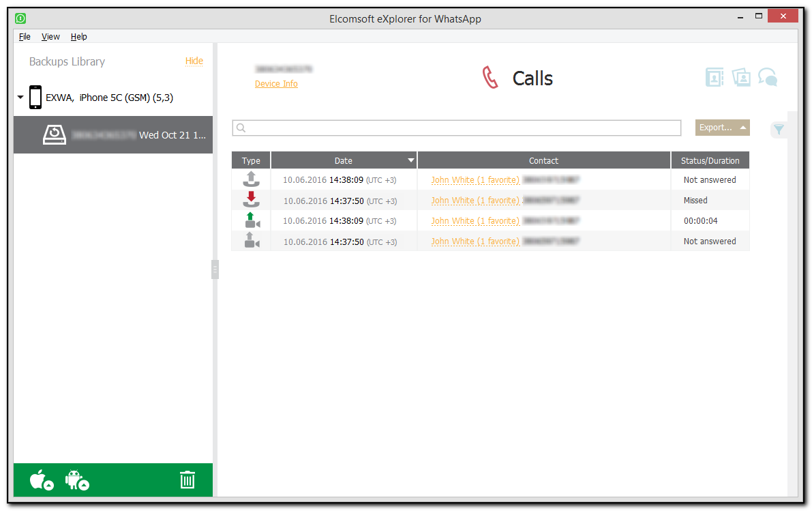
Task: Expand the sidebar collapse arrow
Action: coord(215,269)
